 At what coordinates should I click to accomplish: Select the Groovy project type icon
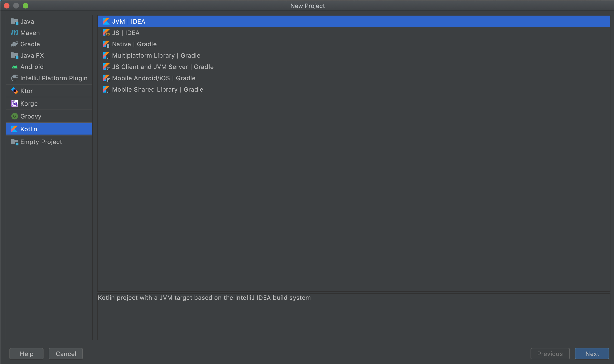tap(15, 116)
